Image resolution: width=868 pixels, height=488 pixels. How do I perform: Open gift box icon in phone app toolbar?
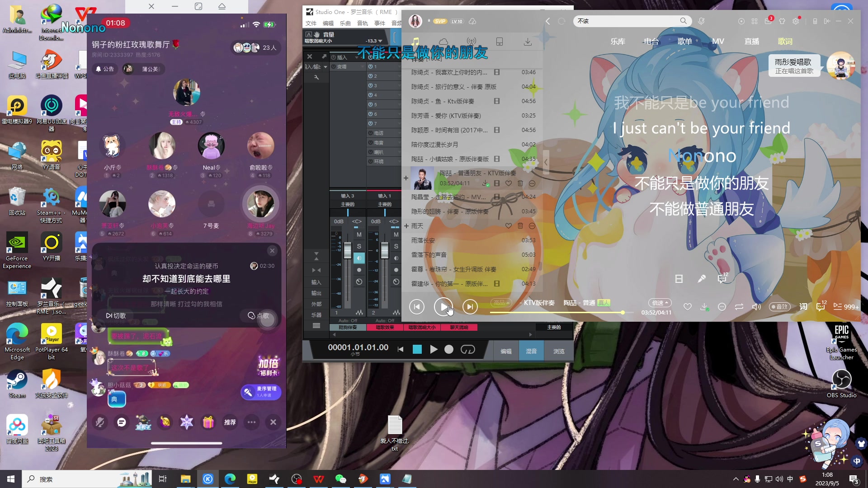pos(208,422)
